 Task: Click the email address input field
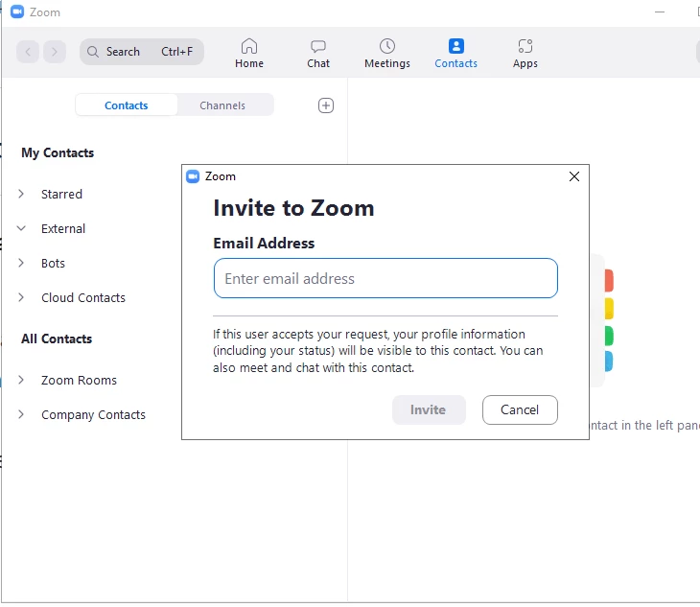385,278
